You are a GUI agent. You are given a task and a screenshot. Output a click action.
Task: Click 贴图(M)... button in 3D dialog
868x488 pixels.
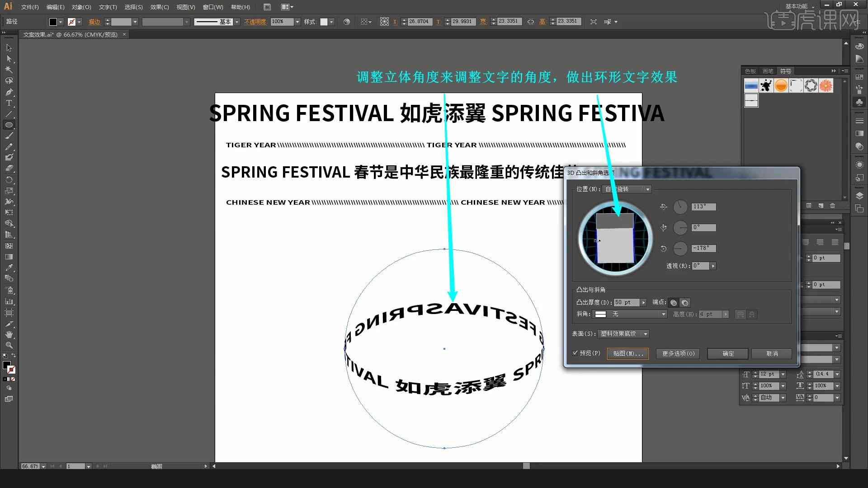(x=628, y=353)
